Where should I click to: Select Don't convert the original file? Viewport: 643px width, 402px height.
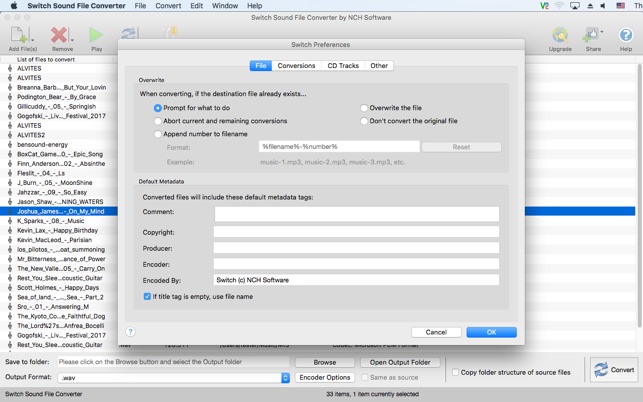point(364,121)
